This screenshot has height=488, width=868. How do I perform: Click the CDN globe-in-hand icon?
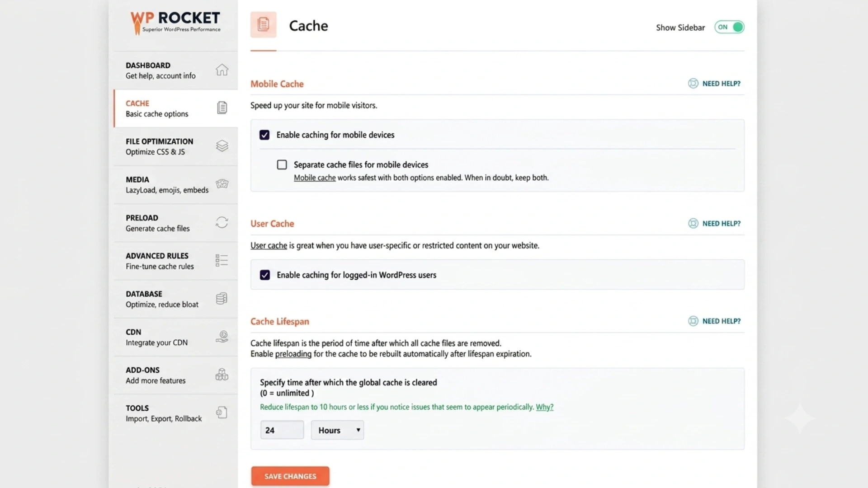coord(222,337)
